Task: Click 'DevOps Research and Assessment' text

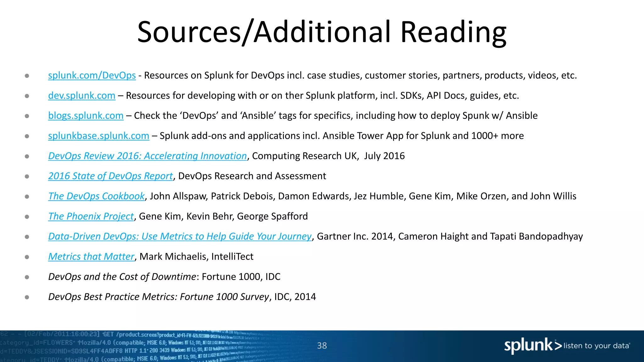Action: coord(252,176)
